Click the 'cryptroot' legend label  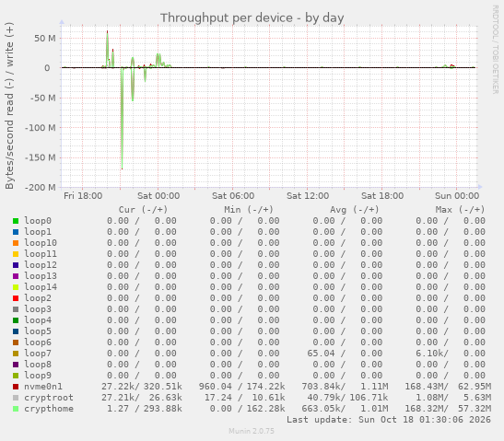tap(49, 398)
